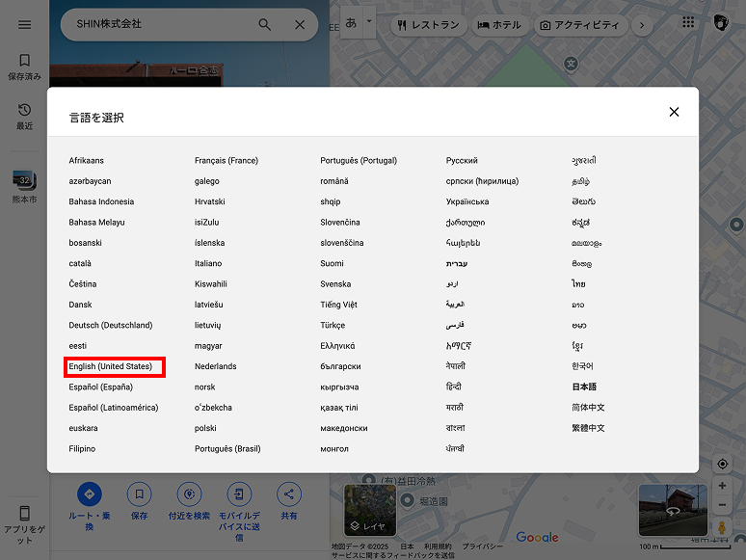Click the search magnifier icon
The height and width of the screenshot is (560, 746).
tap(264, 24)
